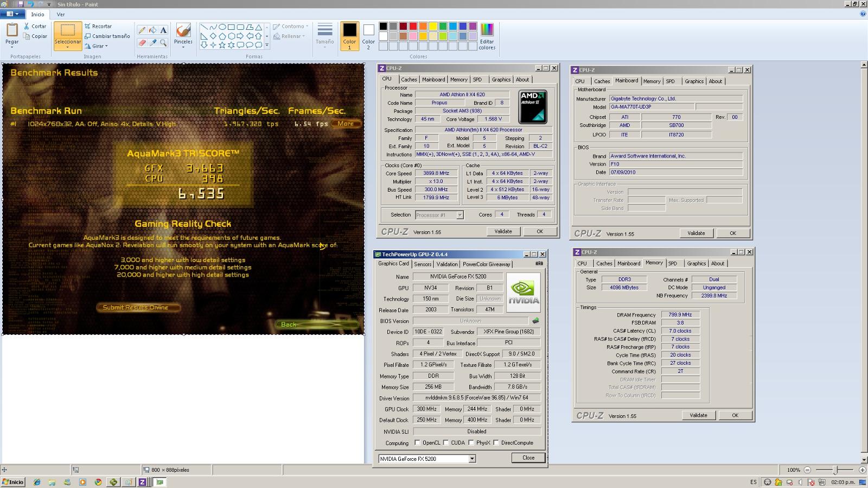Click the Pegar clipboard icon

point(12,30)
